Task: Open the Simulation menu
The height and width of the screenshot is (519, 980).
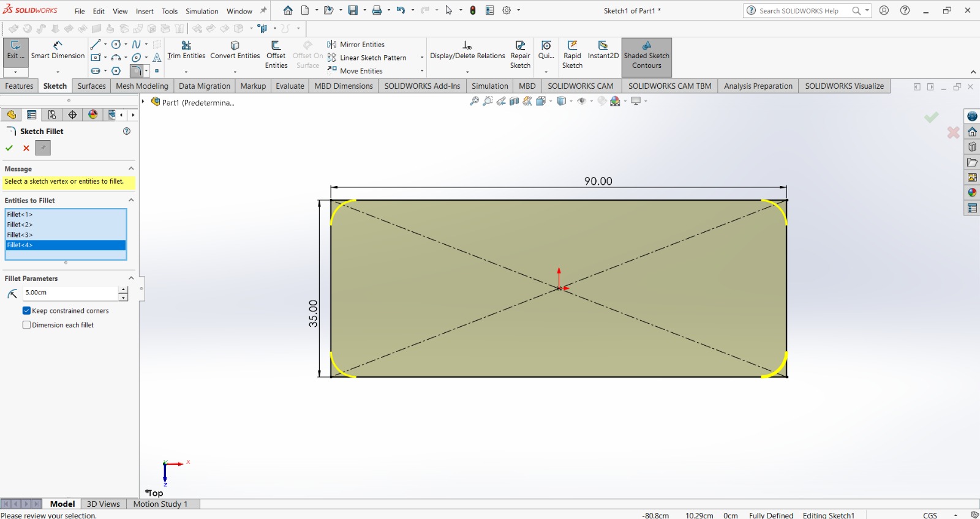Action: (x=202, y=11)
